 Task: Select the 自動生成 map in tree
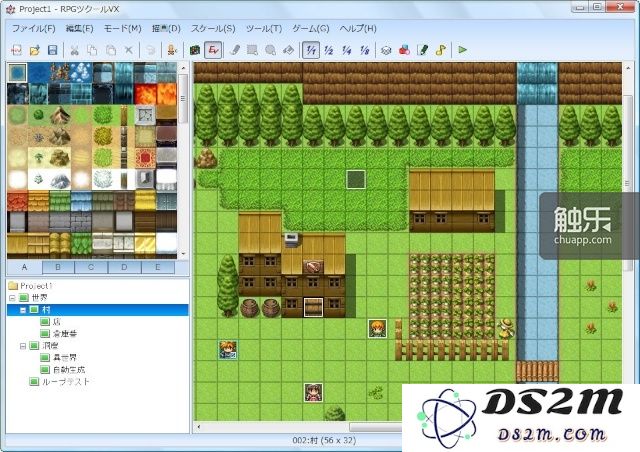coord(69,370)
